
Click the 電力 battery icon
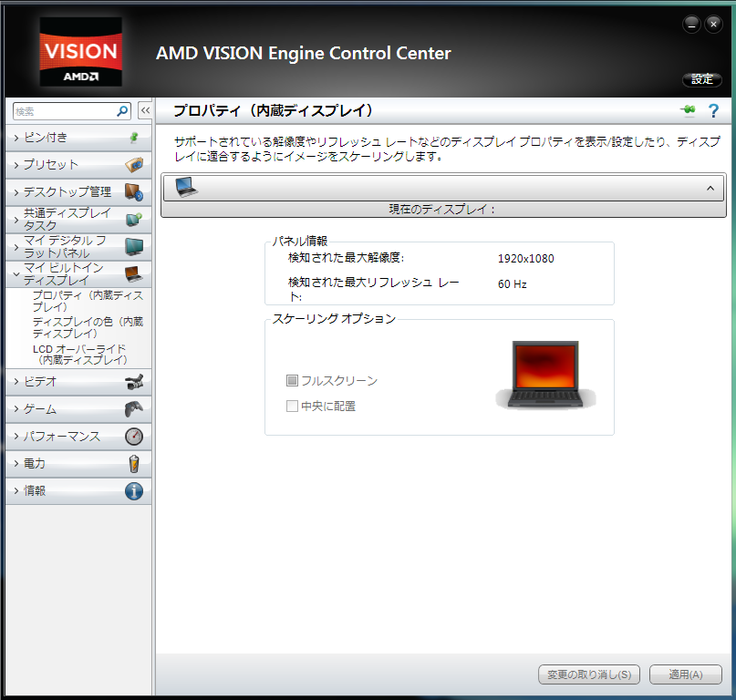(134, 464)
